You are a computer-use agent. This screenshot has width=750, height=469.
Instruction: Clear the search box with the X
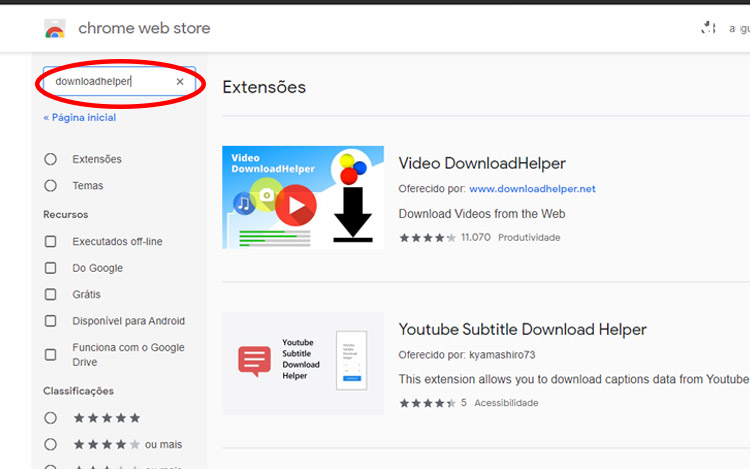180,82
